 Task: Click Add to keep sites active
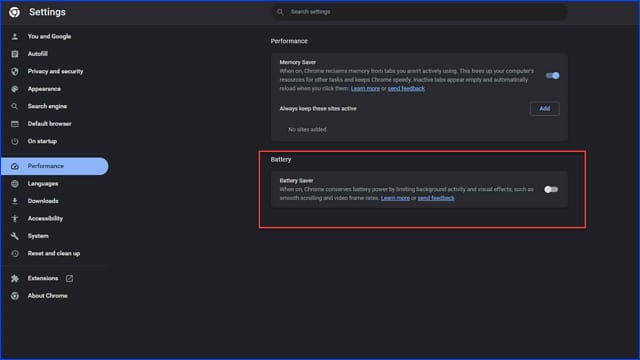pyautogui.click(x=544, y=109)
